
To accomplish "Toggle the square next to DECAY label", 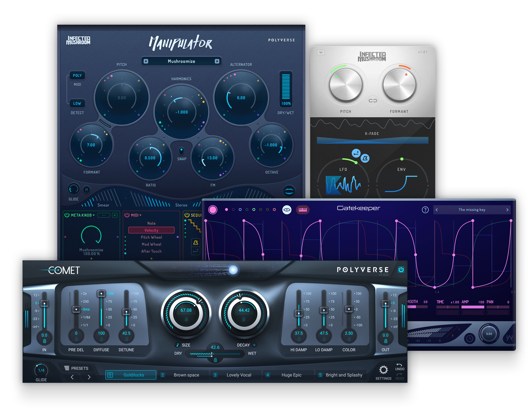I will tap(254, 345).
